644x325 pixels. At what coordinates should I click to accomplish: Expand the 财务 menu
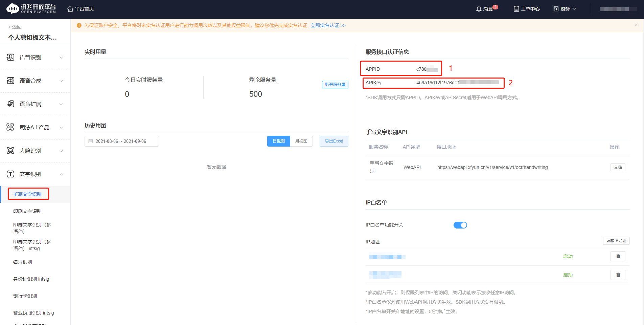564,8
